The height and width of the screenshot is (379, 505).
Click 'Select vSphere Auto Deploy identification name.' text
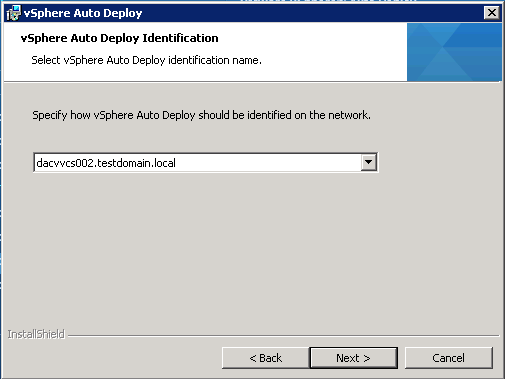[146, 60]
